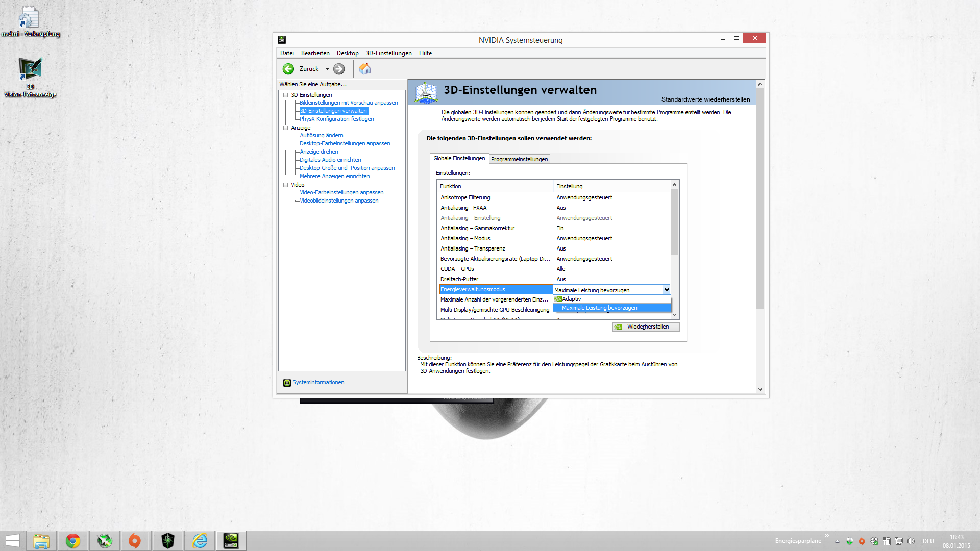
Task: Open the Origin app in the taskbar
Action: 135,541
